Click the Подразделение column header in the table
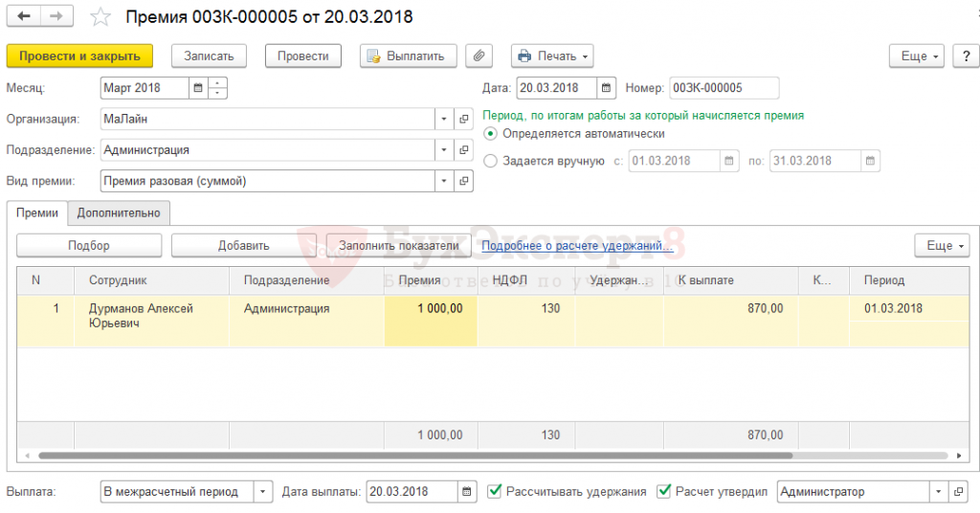 point(306,280)
